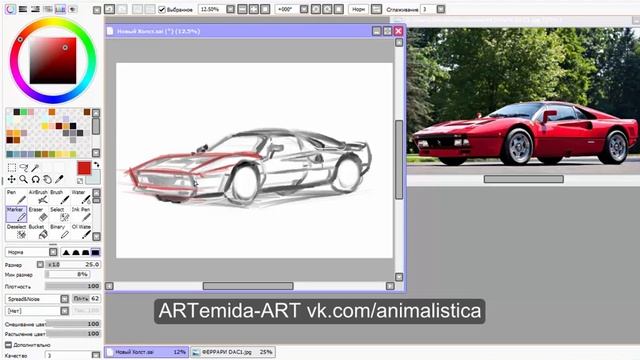Click the zoom out minus button
This screenshot has height=360, width=640.
(x=242, y=9)
